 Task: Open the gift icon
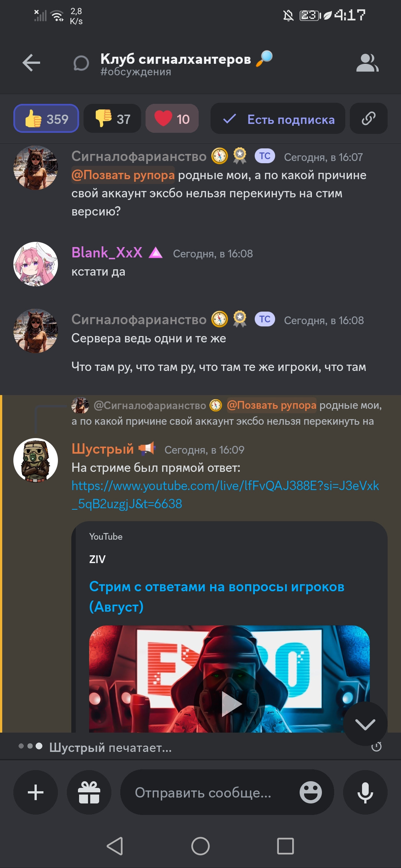click(89, 792)
